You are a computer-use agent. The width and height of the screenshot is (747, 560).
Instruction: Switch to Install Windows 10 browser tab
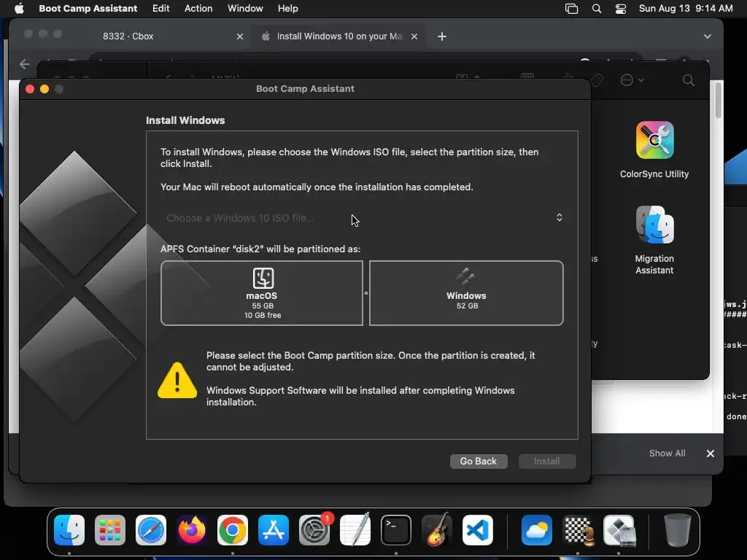point(338,36)
